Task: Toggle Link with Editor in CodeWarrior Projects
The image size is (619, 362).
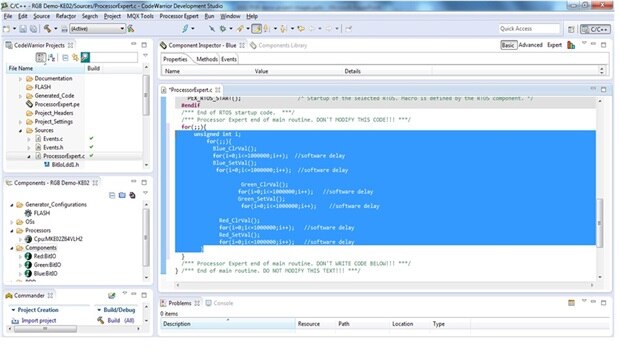Action: (x=75, y=58)
